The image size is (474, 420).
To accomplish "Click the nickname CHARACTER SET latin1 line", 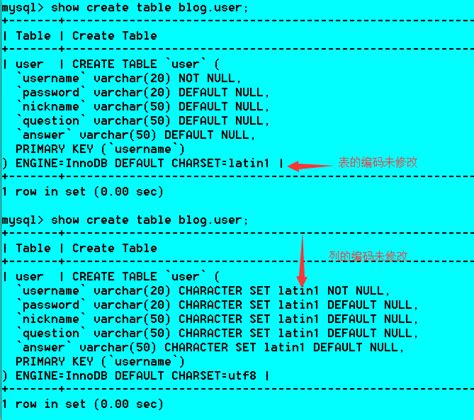I will click(x=218, y=319).
